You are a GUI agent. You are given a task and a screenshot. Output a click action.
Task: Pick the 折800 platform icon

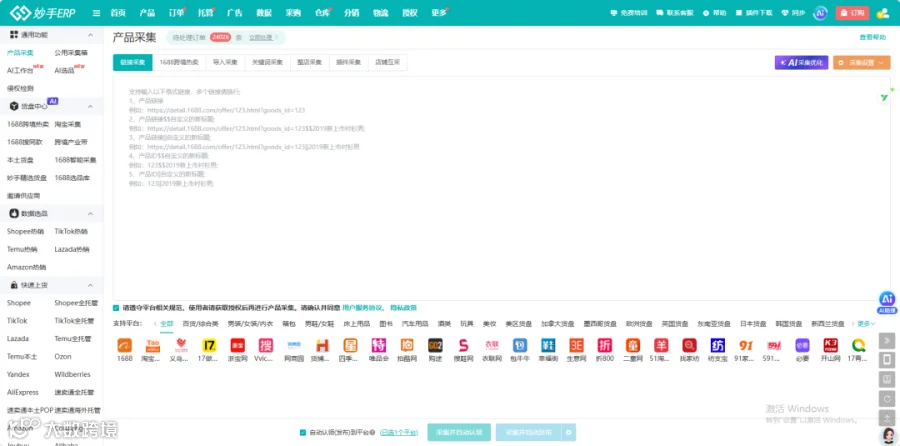coord(605,345)
